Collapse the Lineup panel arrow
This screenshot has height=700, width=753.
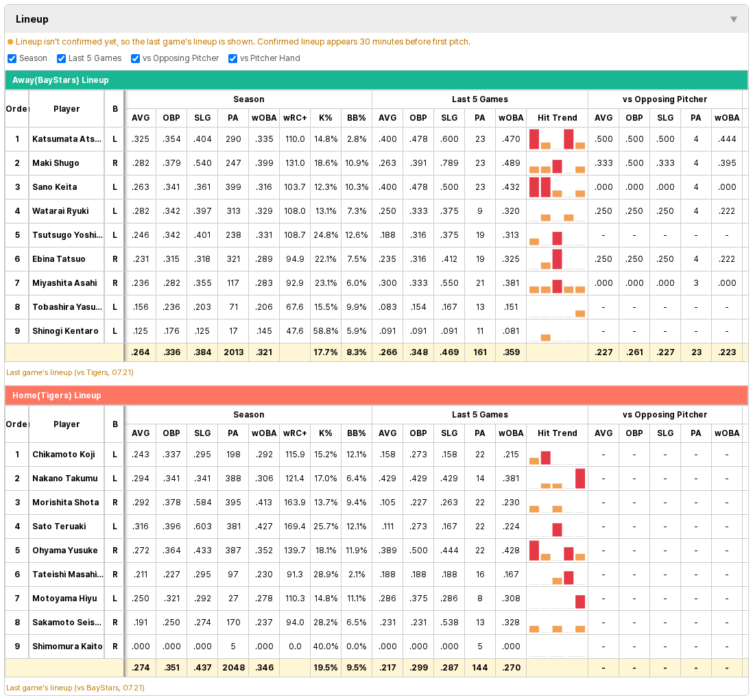[733, 19]
